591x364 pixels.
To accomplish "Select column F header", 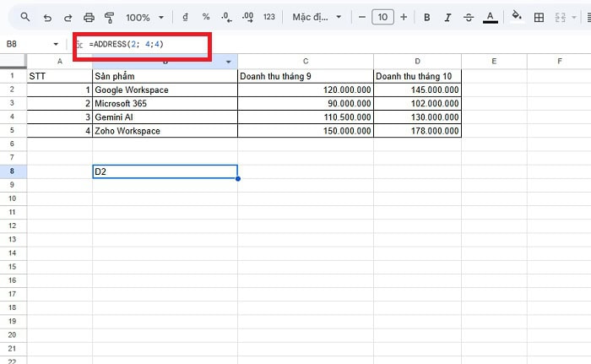I will [559, 61].
